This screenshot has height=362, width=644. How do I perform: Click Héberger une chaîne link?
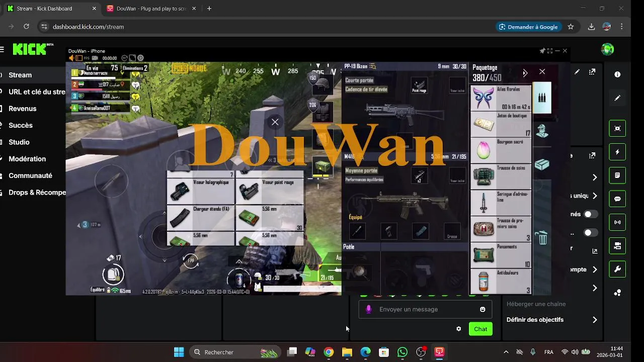536,304
